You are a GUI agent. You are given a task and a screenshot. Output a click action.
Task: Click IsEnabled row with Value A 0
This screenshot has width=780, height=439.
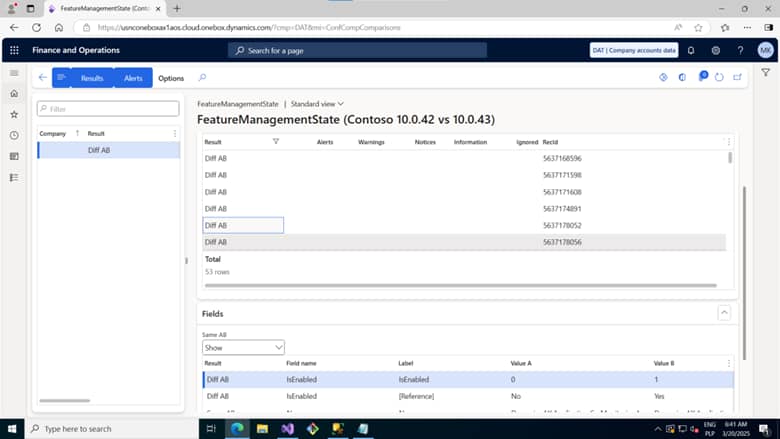(x=468, y=379)
